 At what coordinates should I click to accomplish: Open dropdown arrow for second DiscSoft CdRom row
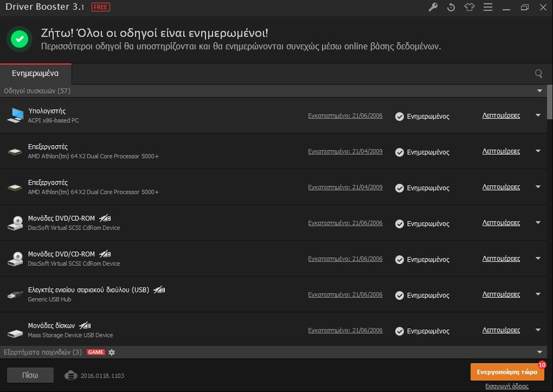[538, 258]
